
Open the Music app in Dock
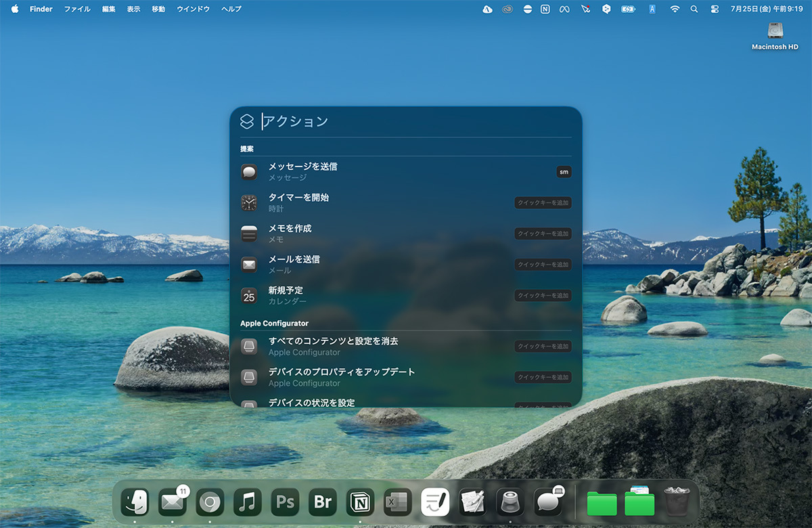[248, 502]
